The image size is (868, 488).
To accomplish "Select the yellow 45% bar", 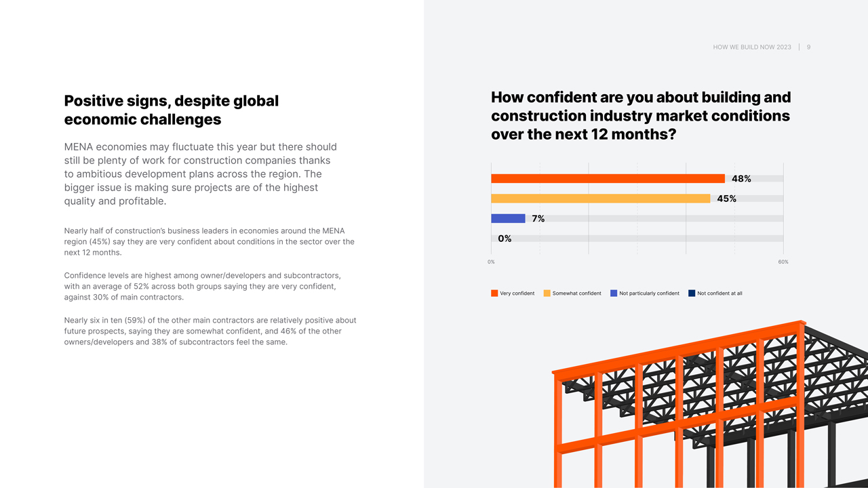I will click(x=601, y=199).
